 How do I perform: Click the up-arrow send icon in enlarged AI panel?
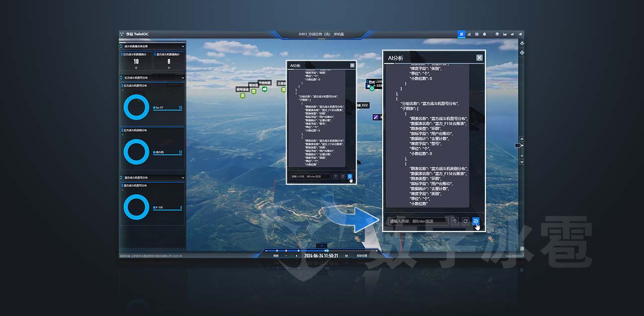tap(455, 221)
